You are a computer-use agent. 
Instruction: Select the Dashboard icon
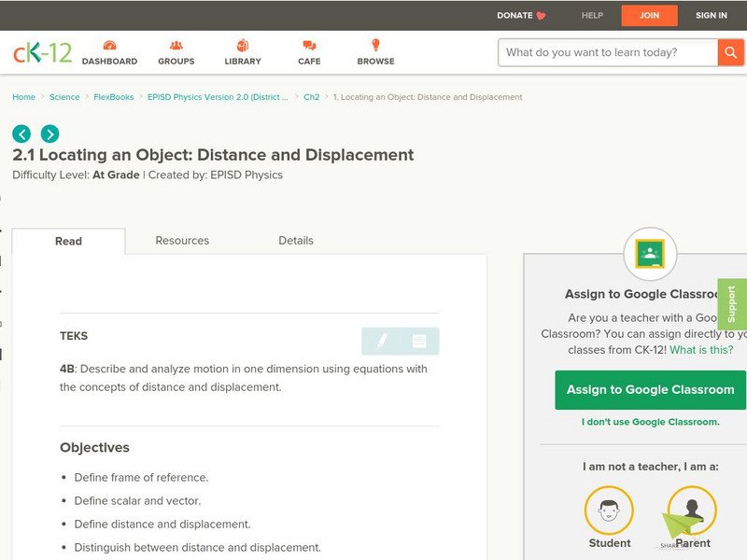tap(109, 45)
